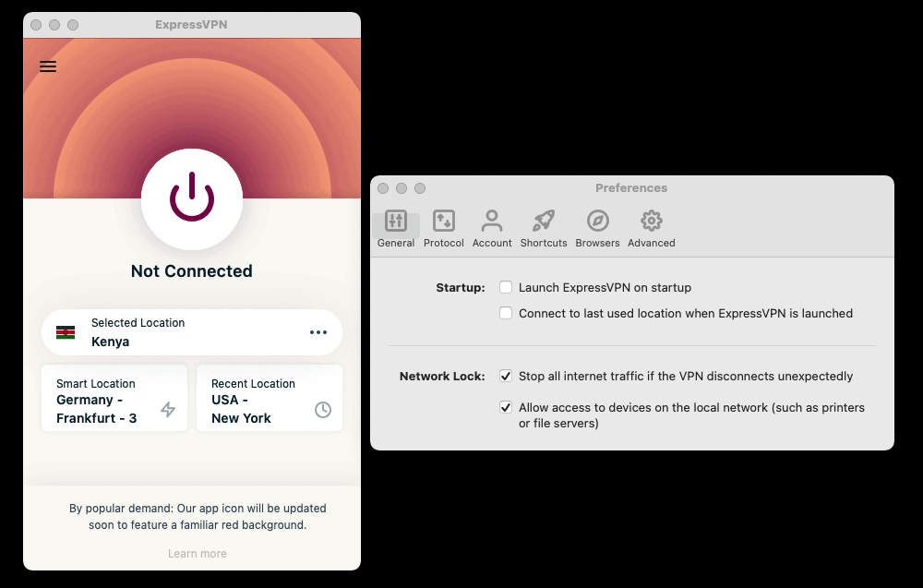Minimize the ExpressVPN main window

54,25
